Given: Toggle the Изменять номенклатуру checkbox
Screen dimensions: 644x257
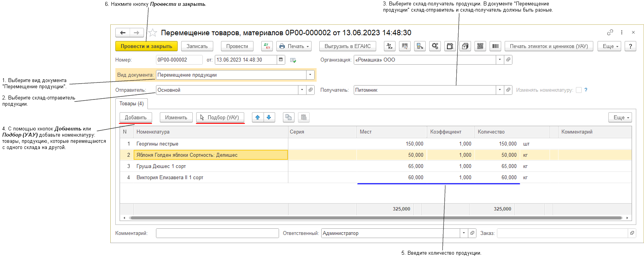Looking at the screenshot, I should tap(579, 90).
